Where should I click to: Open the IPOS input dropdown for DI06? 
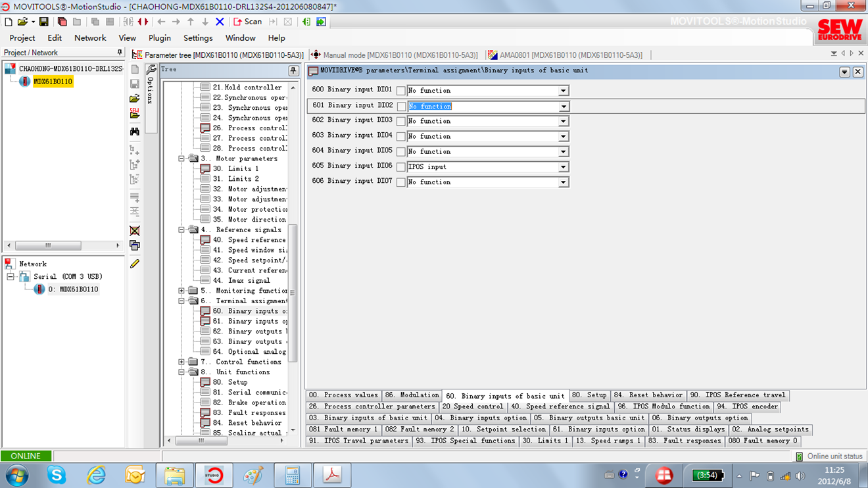pyautogui.click(x=563, y=167)
